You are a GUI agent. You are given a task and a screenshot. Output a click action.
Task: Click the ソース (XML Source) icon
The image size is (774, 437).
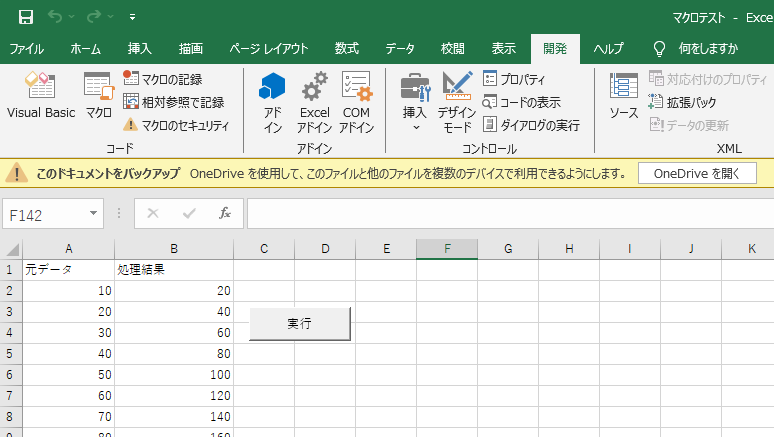click(624, 96)
